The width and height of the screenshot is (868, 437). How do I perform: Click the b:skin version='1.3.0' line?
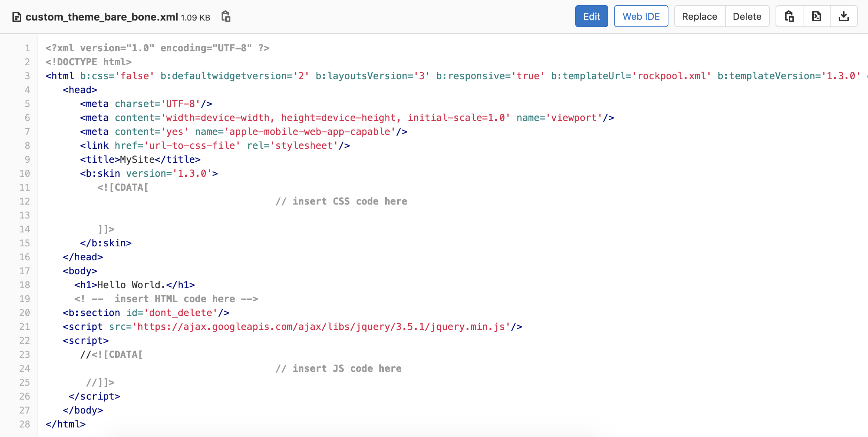coord(149,173)
